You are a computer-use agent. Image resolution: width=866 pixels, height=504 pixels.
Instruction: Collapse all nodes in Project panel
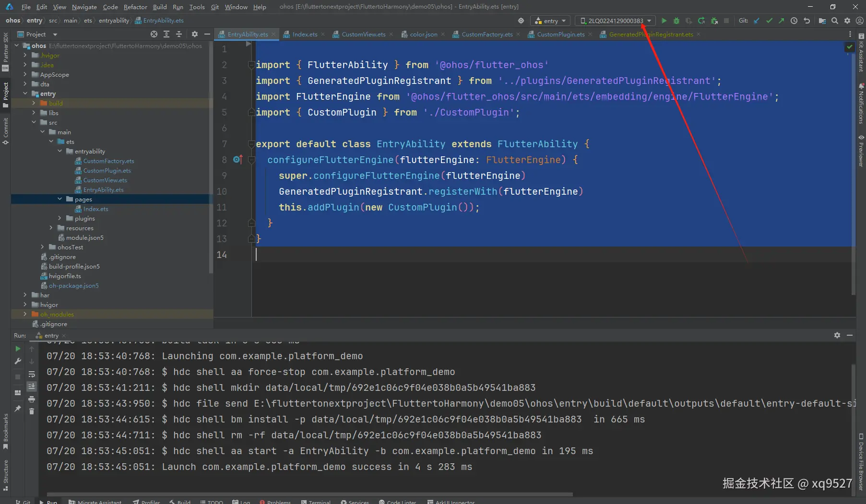pos(179,34)
